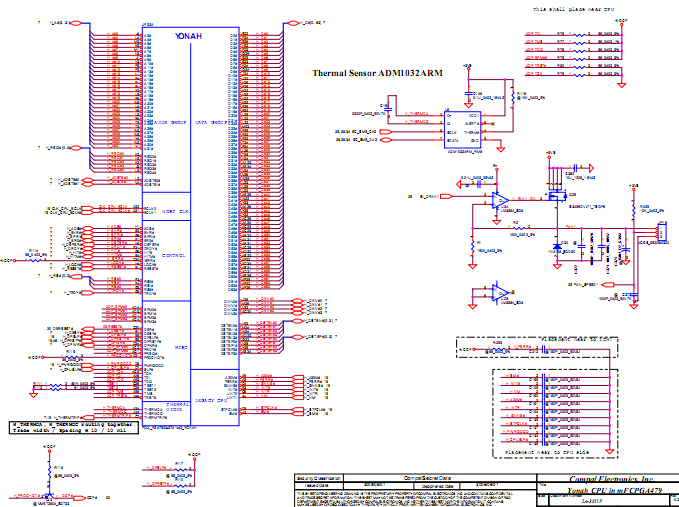Click the LEGACY CPU section label

click(209, 400)
